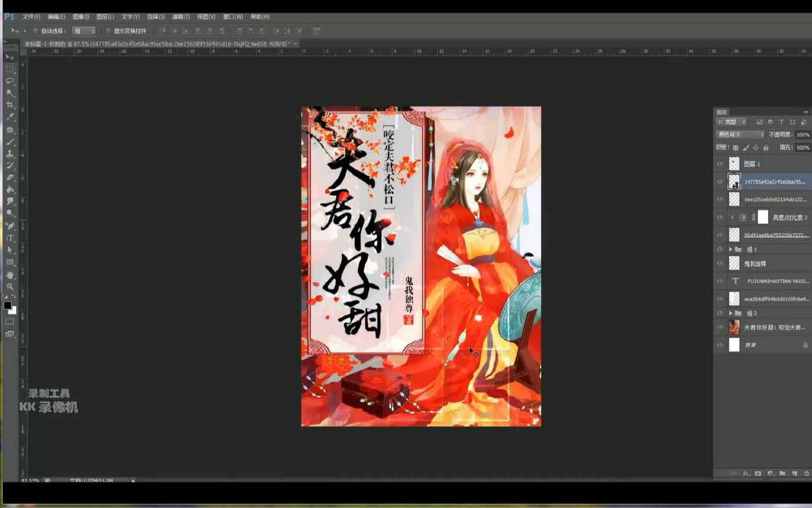Hide the 图层 1 layer
This screenshot has height=508, width=812.
[720, 164]
